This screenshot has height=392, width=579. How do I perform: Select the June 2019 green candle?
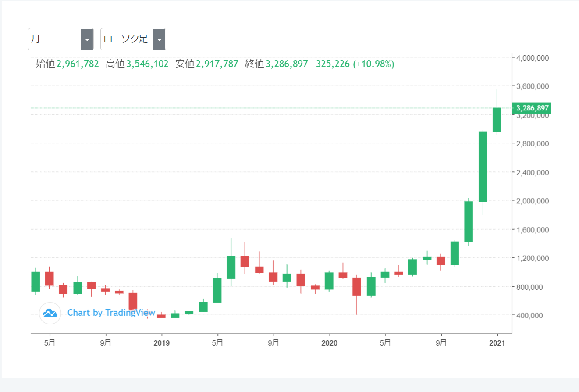(x=231, y=267)
